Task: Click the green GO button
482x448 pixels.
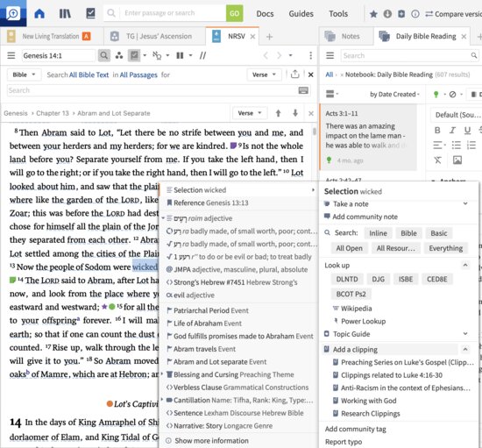Action: click(235, 13)
